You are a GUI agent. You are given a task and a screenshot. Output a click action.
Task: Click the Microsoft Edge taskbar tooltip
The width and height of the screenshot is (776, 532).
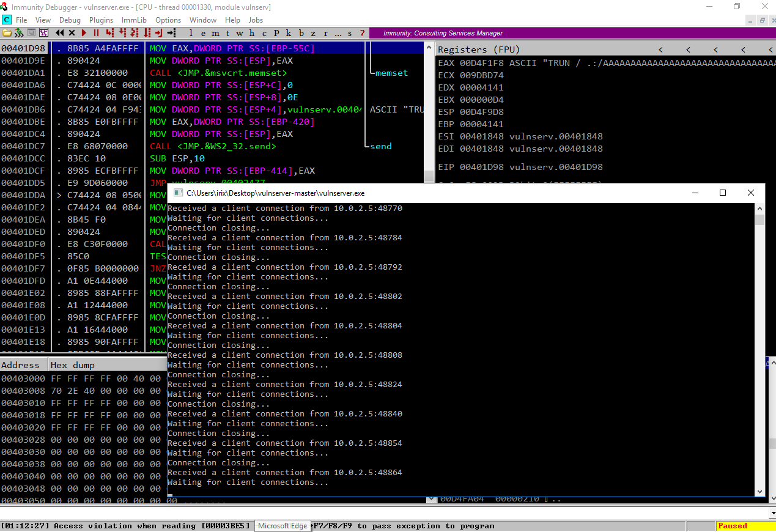click(x=283, y=526)
